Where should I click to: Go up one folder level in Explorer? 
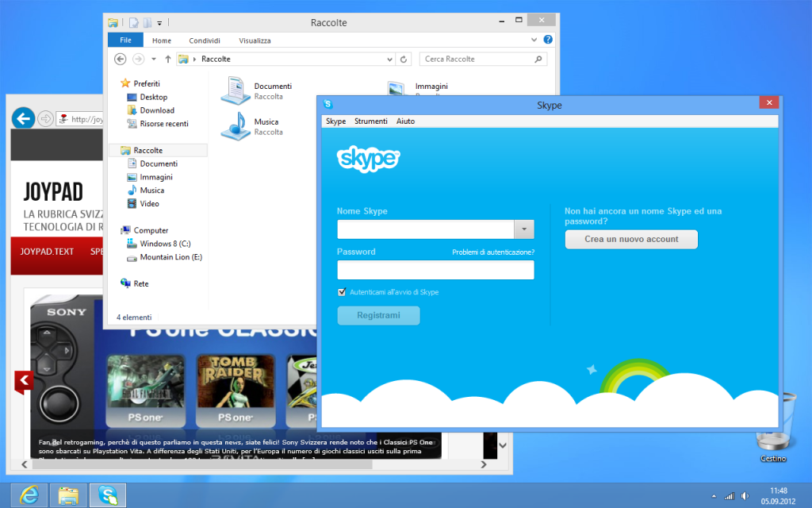coord(168,59)
